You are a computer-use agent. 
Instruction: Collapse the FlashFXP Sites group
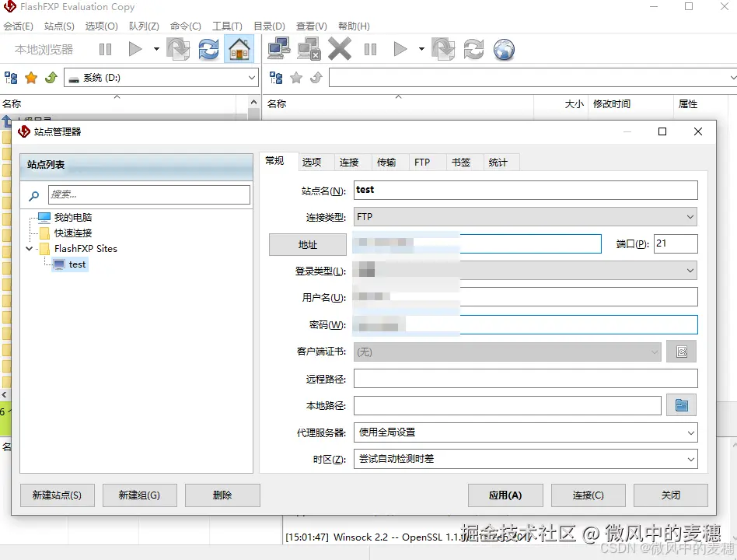pos(29,248)
